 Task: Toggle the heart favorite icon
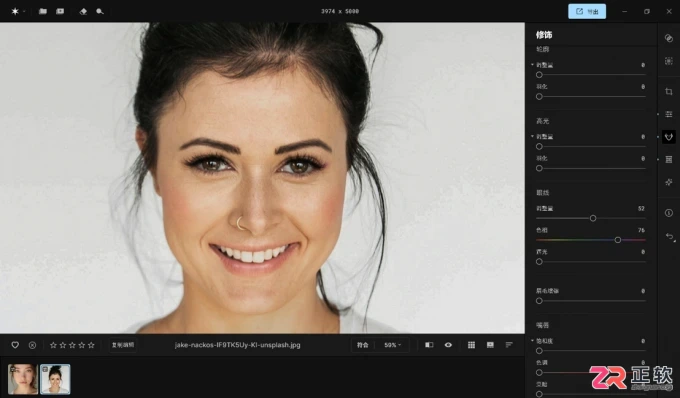(15, 345)
